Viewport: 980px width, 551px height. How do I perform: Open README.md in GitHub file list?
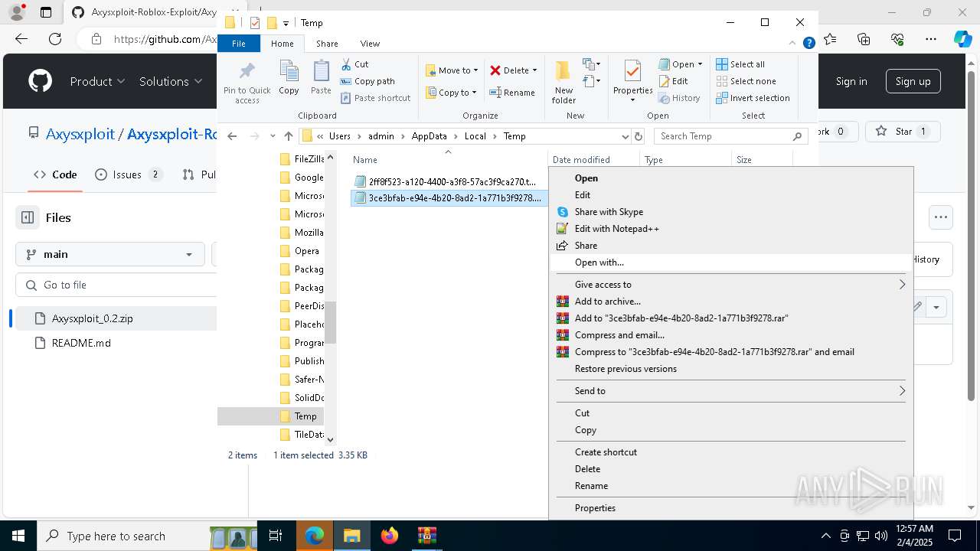click(x=81, y=343)
